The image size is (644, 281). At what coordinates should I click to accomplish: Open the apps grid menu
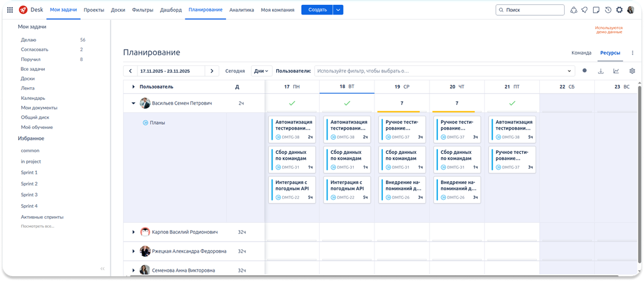10,10
